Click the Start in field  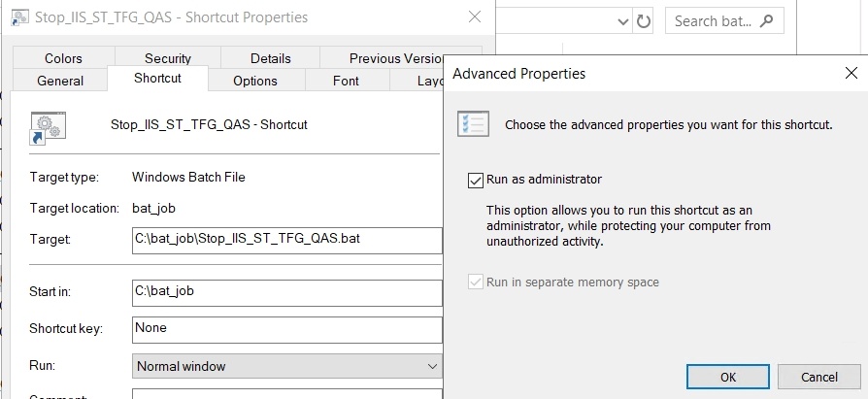tap(286, 293)
